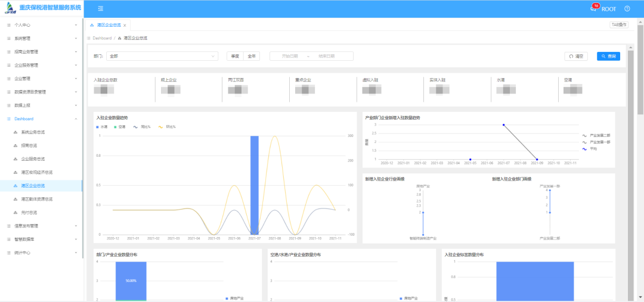Open the help question mark icon
Image resolution: width=644 pixels, height=302 pixels.
click(627, 8)
